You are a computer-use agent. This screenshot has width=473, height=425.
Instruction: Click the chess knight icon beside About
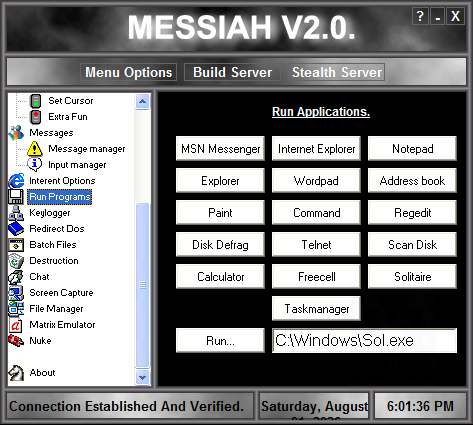tap(16, 373)
